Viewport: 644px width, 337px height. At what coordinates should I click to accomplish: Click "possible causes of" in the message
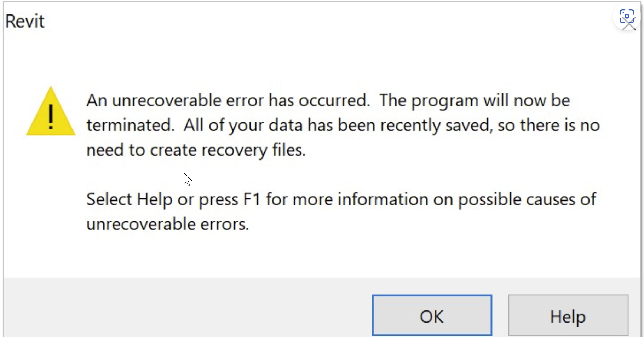(527, 199)
